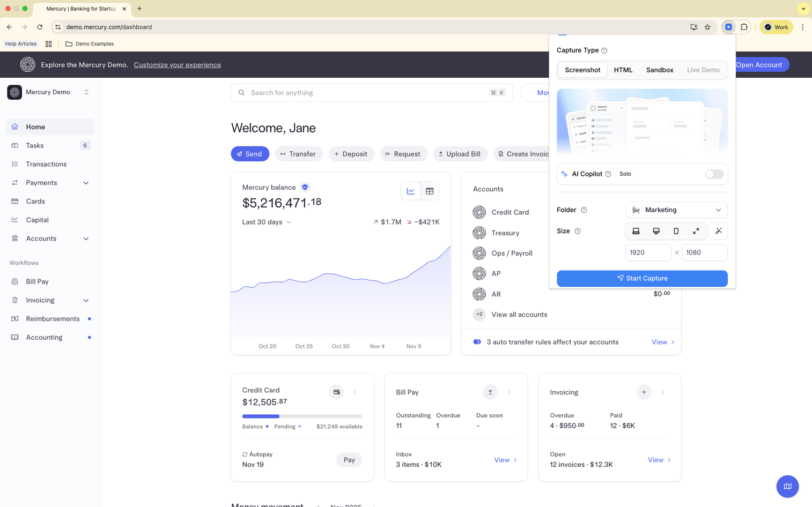Select the mobile phone capture size preset
This screenshot has width=812, height=507.
tap(676, 231)
